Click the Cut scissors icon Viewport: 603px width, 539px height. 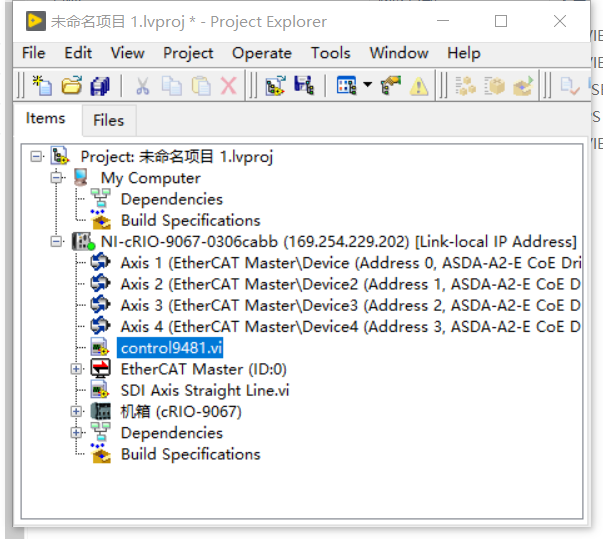pos(143,85)
